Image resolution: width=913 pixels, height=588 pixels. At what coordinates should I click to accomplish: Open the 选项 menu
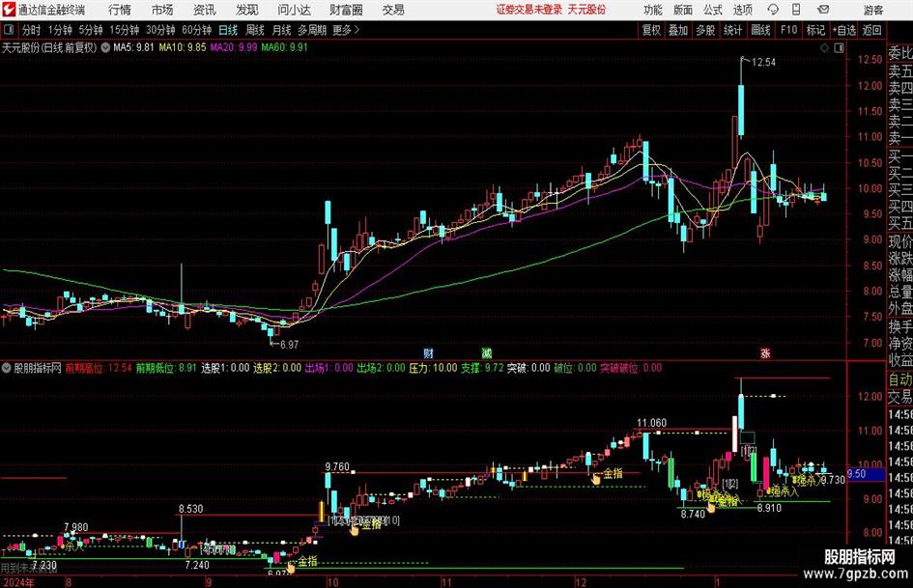coord(742,10)
